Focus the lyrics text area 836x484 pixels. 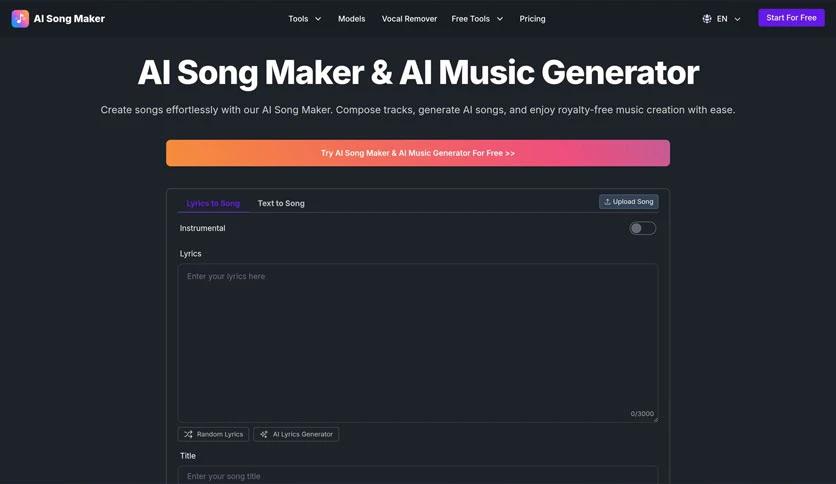pos(417,342)
